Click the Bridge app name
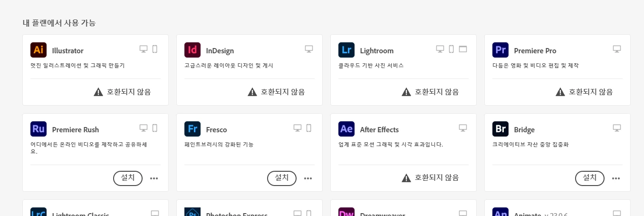 tap(524, 130)
